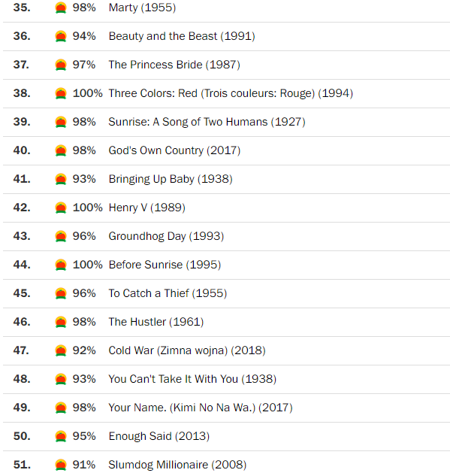Open Three Colors: Red (1994) movie link
450x476 pixels.
click(x=231, y=93)
